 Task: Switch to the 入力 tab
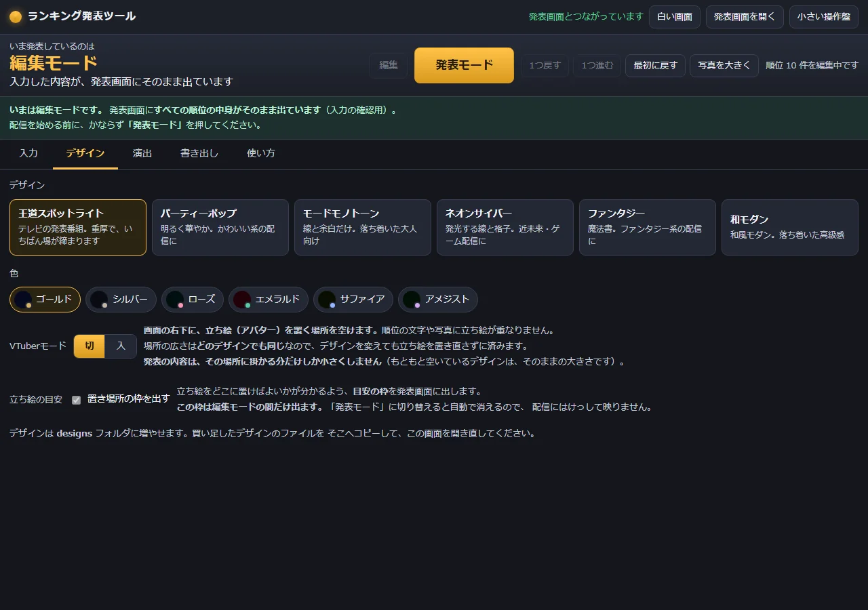tap(28, 153)
